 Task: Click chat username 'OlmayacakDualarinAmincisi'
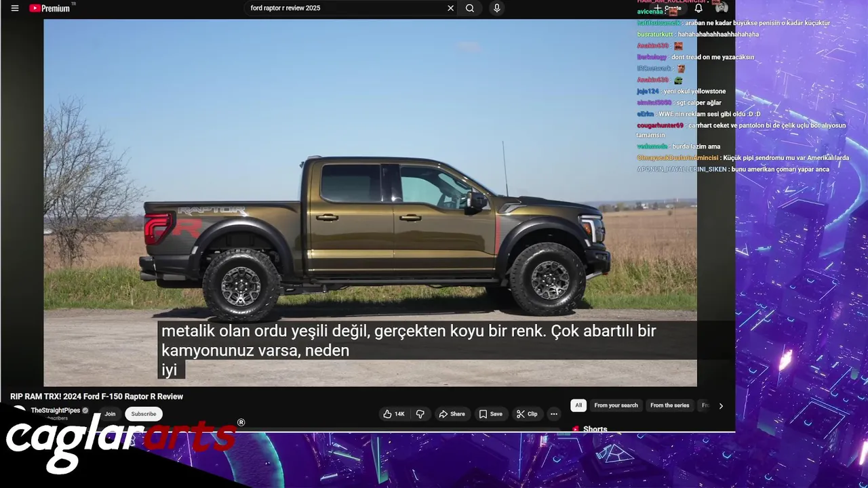click(677, 158)
